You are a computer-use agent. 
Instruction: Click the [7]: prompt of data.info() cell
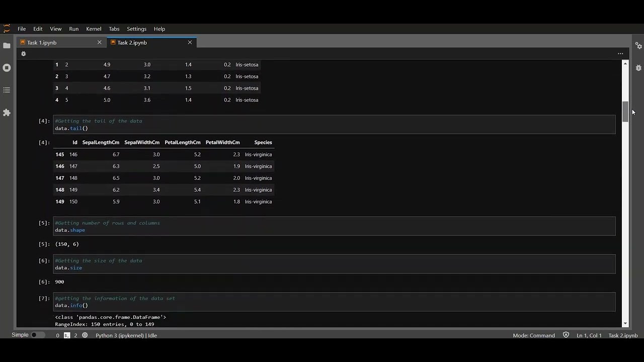[x=44, y=298]
